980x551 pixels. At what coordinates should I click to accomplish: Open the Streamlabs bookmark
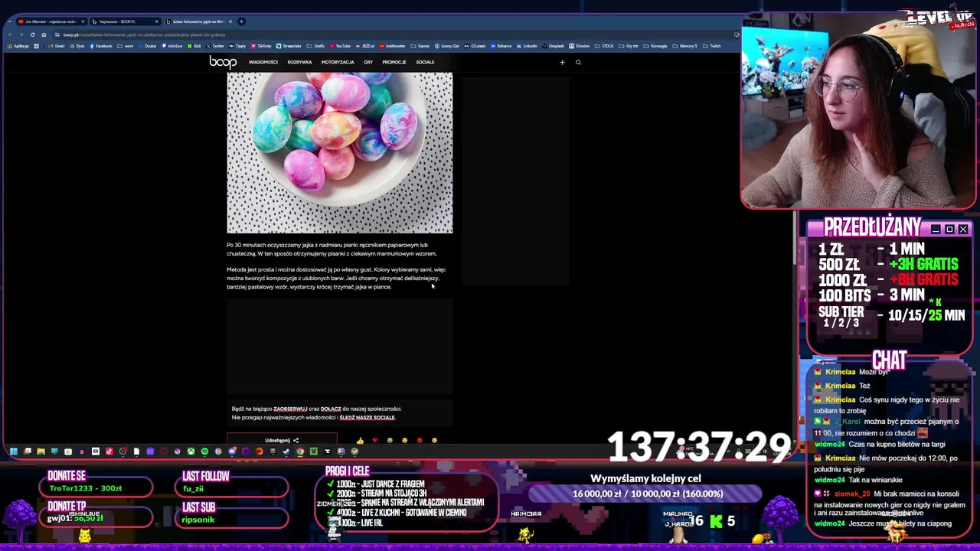[x=289, y=46]
